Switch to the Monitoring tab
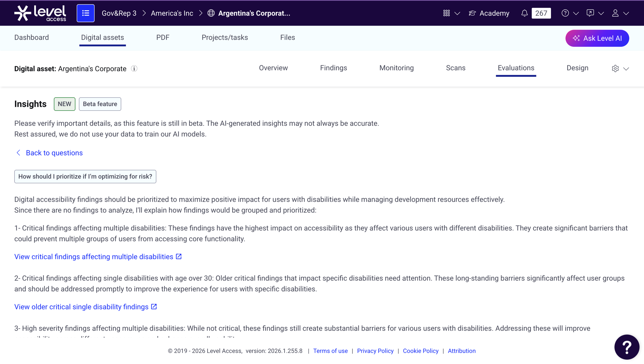Image resolution: width=644 pixels, height=364 pixels. [396, 68]
